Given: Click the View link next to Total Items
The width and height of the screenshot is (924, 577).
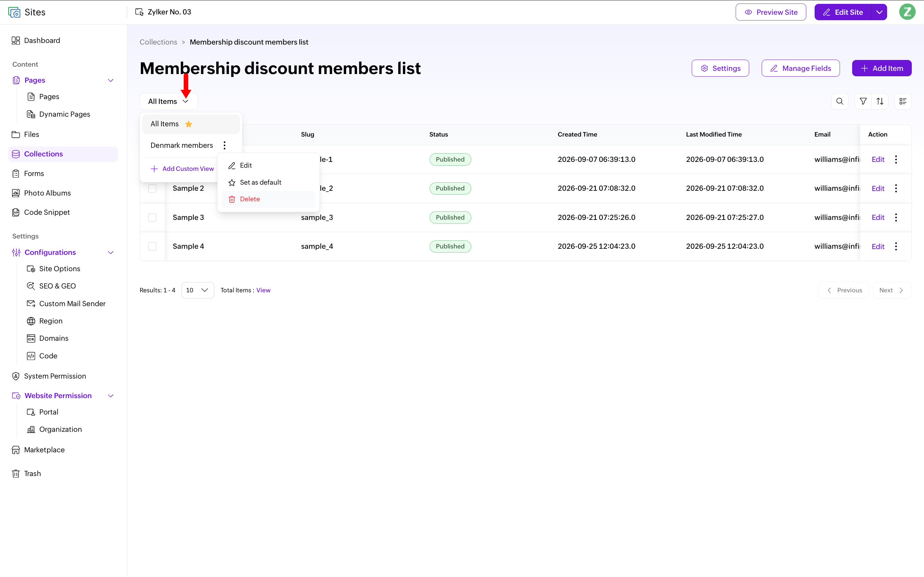Looking at the screenshot, I should coord(263,290).
